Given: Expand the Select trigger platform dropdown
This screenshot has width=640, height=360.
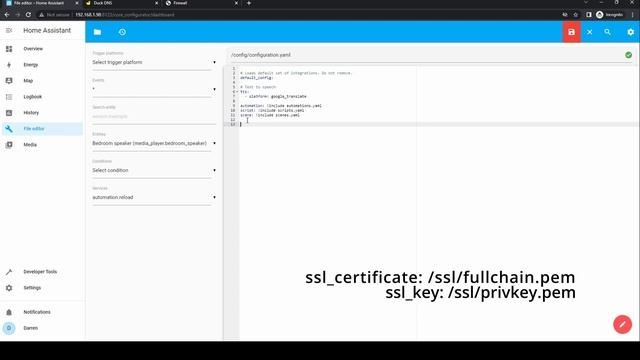Looking at the screenshot, I should pos(154,62).
